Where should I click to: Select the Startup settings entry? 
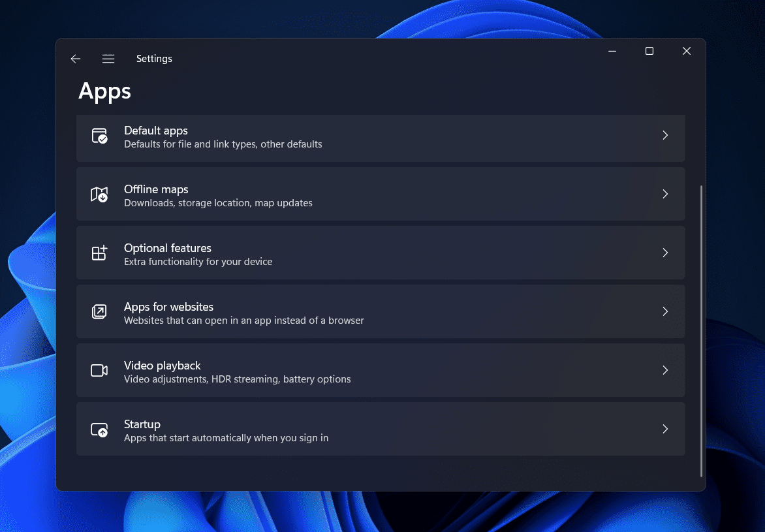(x=142, y=424)
